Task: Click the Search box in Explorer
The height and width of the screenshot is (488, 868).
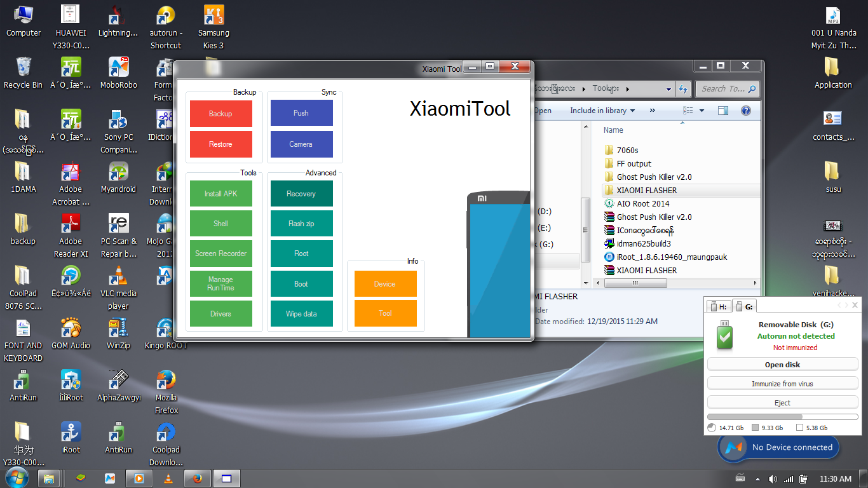Action: (x=727, y=89)
